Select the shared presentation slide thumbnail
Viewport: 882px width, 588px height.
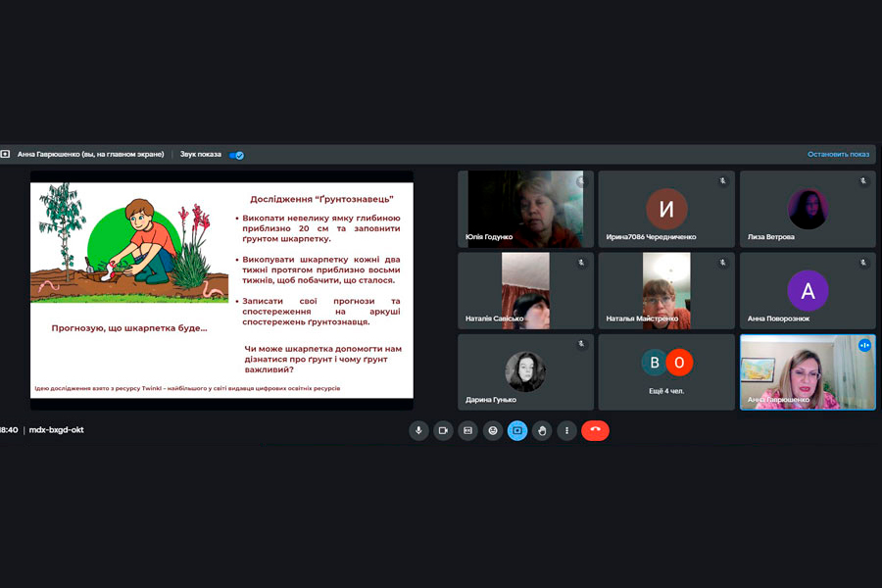221,290
